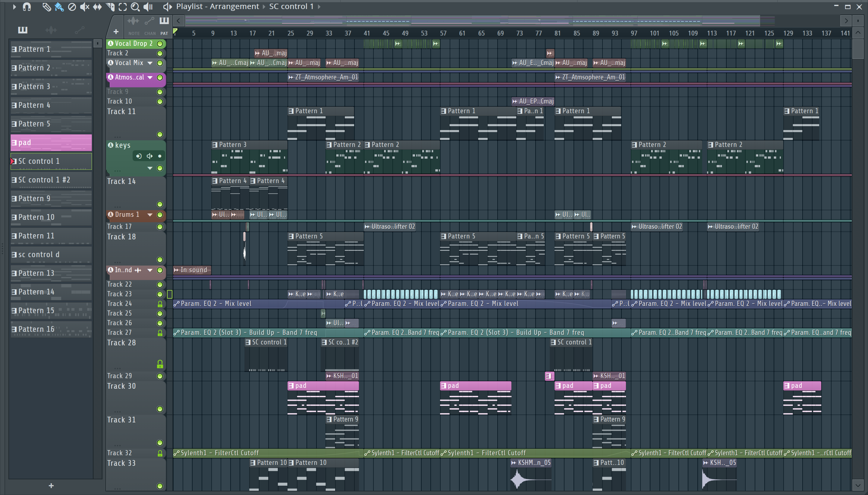
Task: Select SC control 1 #2 pattern
Action: coord(51,180)
